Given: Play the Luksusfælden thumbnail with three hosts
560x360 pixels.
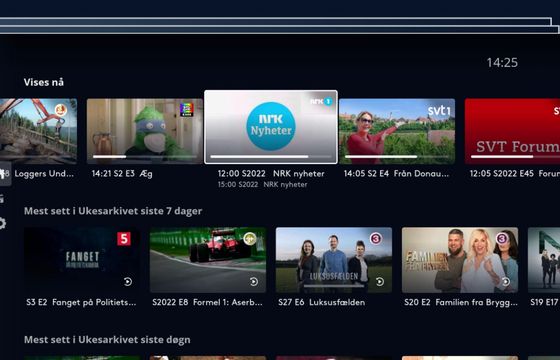Looking at the screenshot, I should click(x=334, y=260).
